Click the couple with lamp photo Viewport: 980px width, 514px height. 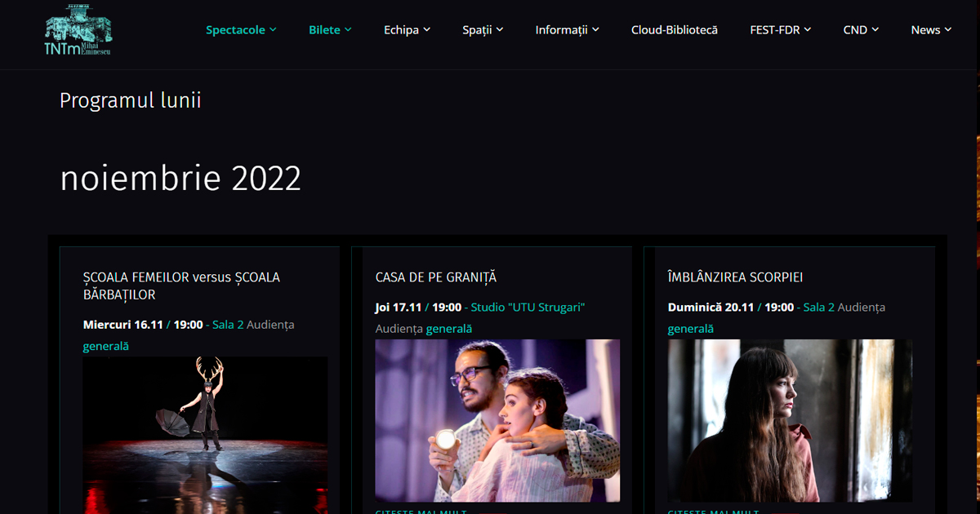coord(497,420)
